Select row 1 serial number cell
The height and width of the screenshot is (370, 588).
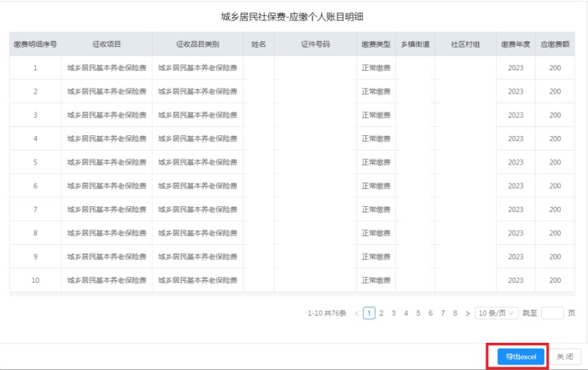tap(35, 68)
